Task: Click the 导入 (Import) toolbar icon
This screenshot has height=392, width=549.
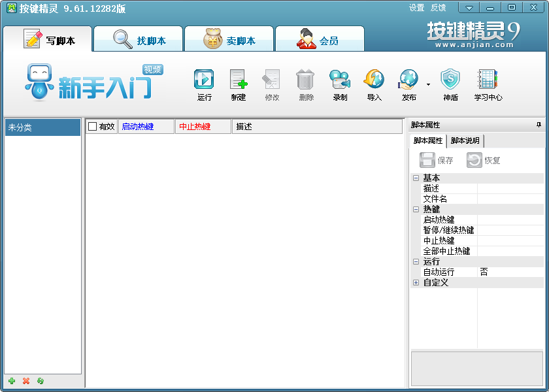Action: pos(374,80)
